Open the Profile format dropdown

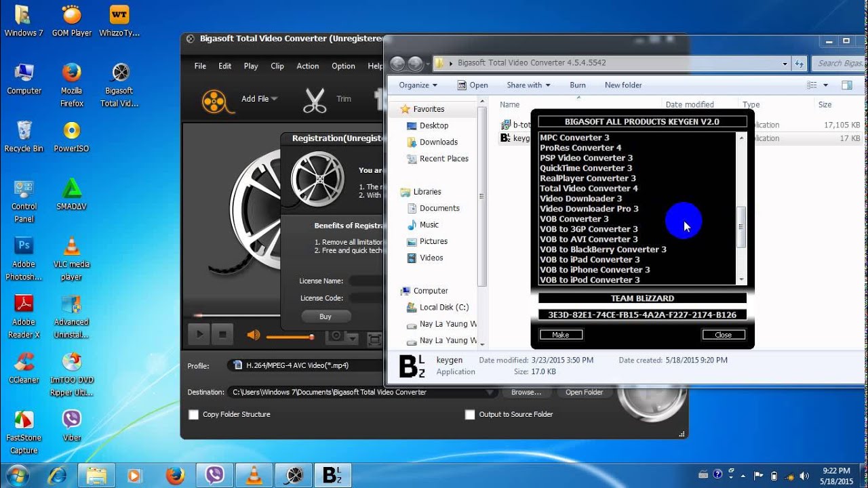(306, 365)
